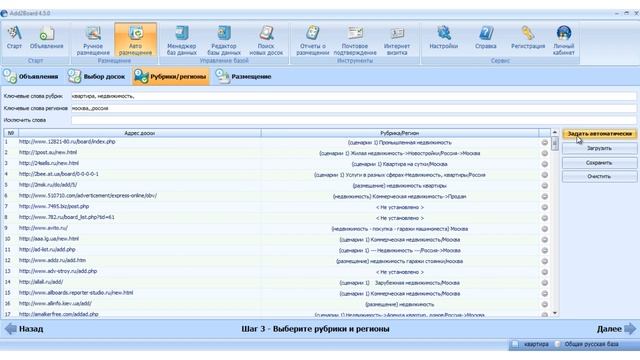Click round button for www.adv-stroy.ru row

click(544, 272)
